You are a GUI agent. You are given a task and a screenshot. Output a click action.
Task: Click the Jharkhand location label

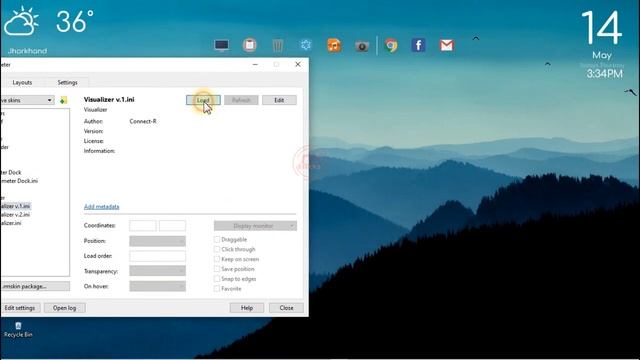click(x=27, y=51)
